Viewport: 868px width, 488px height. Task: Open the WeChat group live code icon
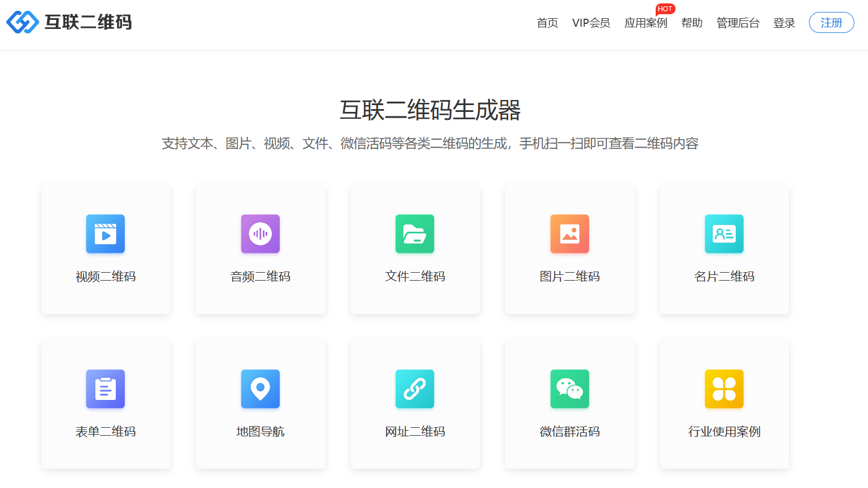click(x=570, y=389)
